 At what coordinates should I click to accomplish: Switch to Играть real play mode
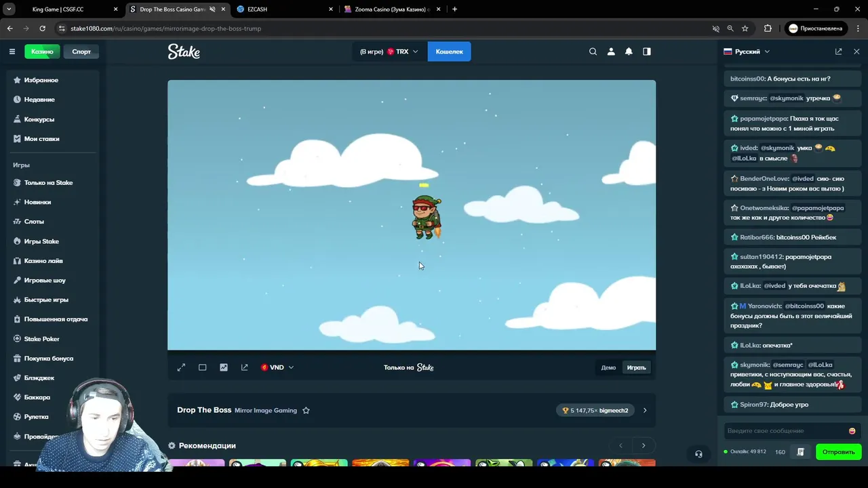click(x=636, y=367)
